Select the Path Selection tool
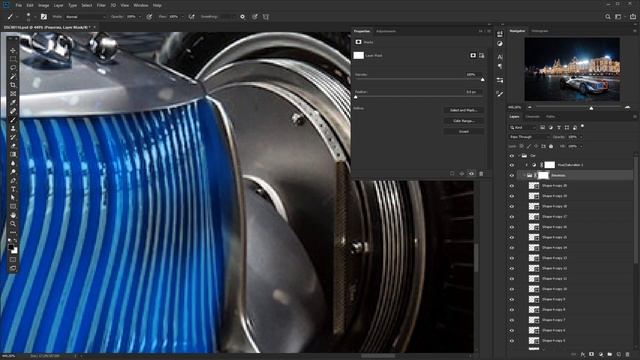This screenshot has height=360, width=640. click(13, 198)
